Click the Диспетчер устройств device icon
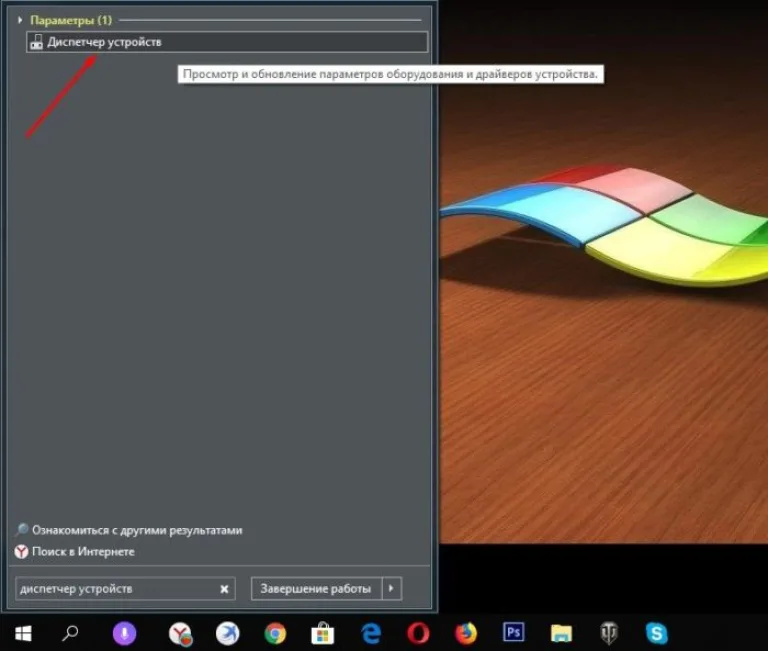 [x=36, y=42]
